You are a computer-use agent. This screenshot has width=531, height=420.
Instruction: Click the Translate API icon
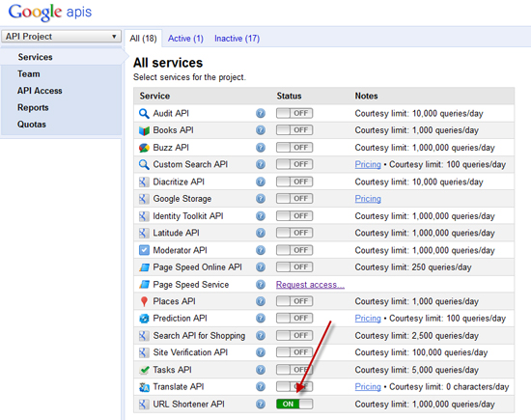point(144,387)
